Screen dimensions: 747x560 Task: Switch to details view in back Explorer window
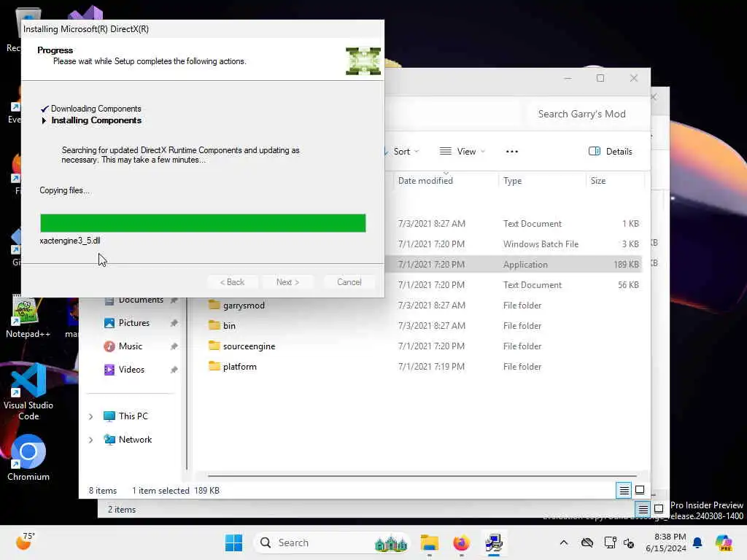643,509
